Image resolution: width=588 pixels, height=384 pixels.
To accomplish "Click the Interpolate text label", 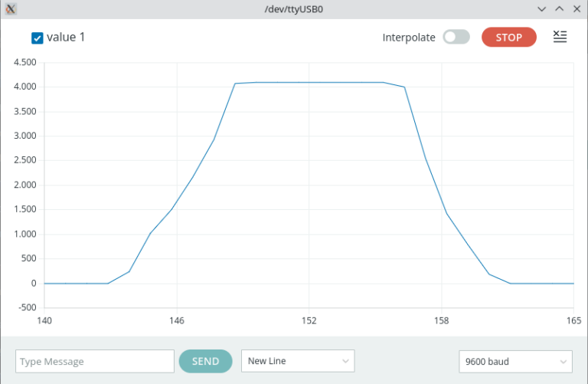I will click(x=409, y=37).
